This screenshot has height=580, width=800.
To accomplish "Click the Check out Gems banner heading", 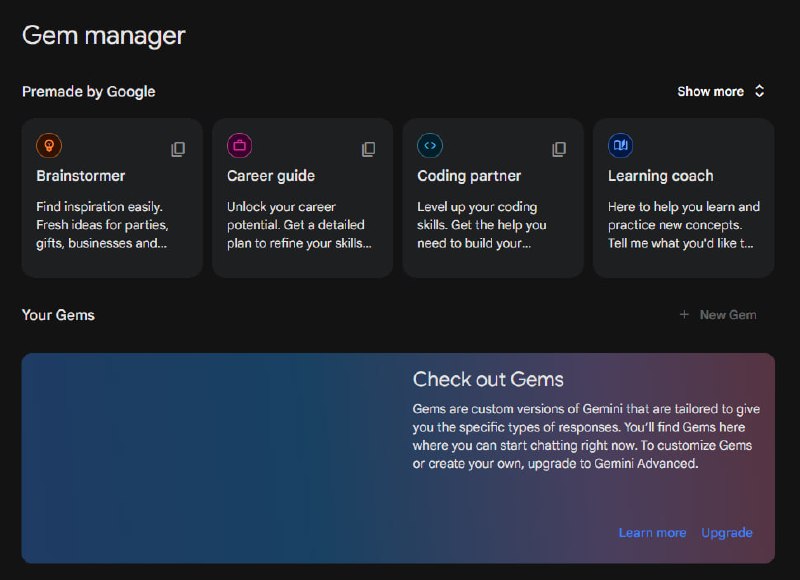I will point(488,380).
